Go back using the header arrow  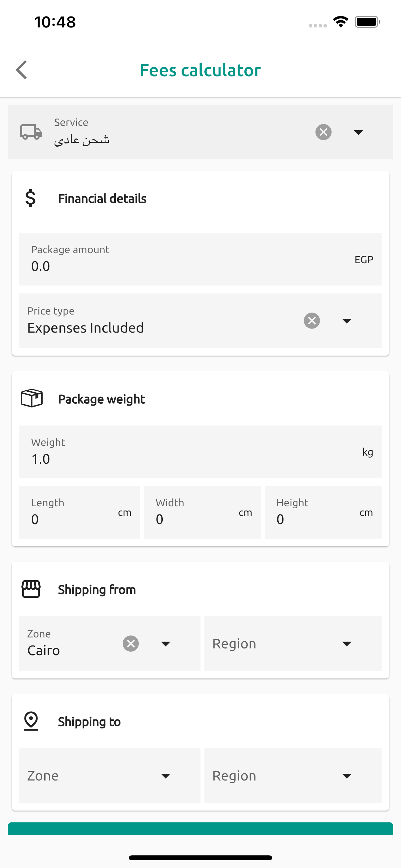[x=22, y=70]
